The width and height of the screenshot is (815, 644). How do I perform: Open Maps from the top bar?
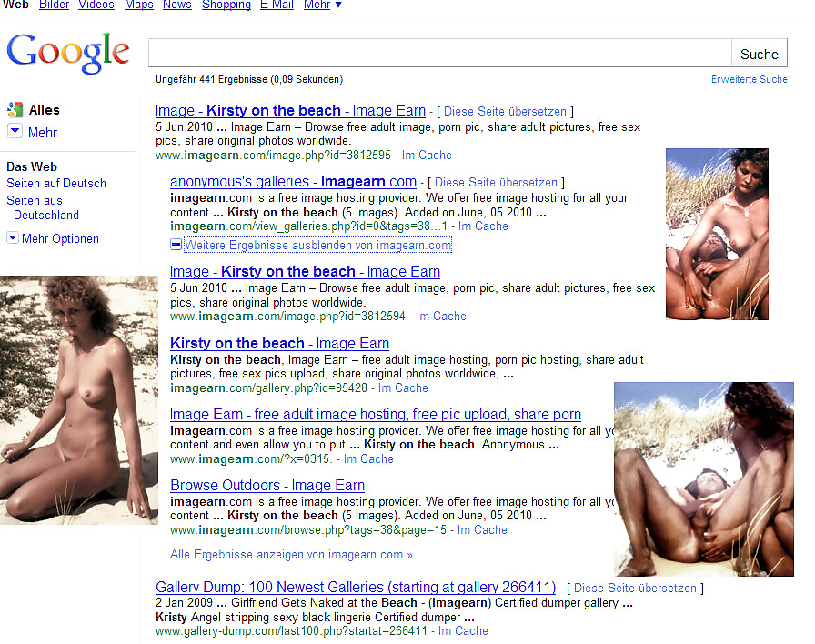139,5
